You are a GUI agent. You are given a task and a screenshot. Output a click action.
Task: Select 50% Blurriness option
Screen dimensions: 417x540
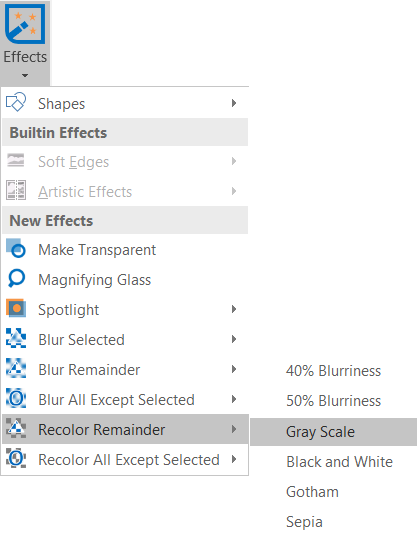[333, 401]
